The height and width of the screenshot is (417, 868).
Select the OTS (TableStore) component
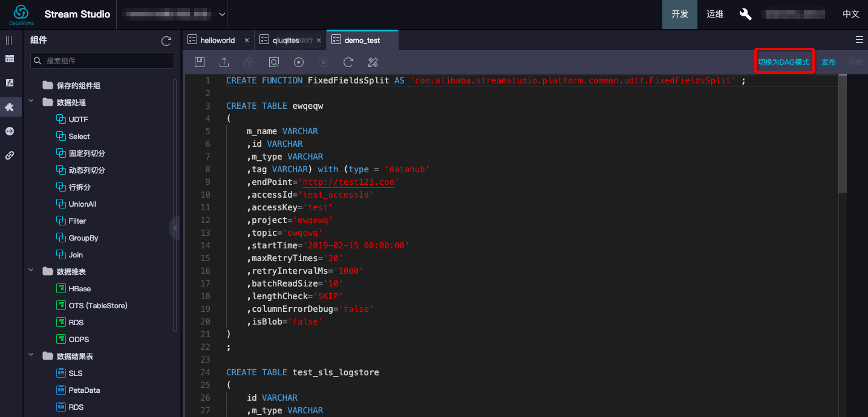[x=92, y=306]
